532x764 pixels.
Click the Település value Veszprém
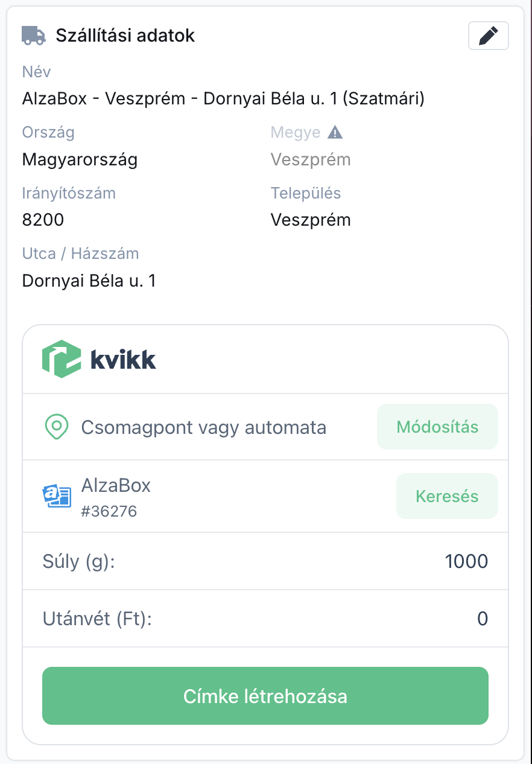(x=310, y=220)
